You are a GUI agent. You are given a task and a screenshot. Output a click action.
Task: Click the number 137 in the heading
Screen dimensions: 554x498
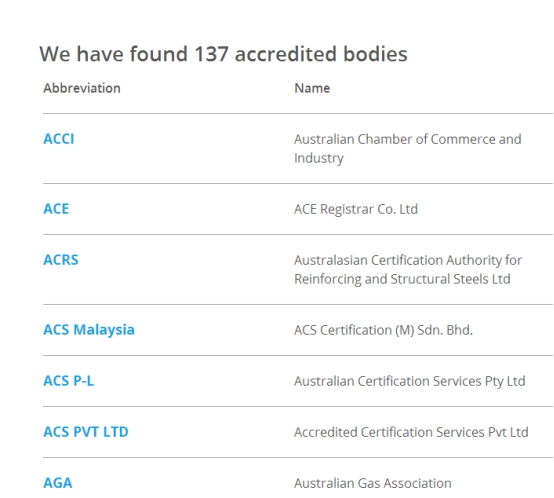pos(211,54)
